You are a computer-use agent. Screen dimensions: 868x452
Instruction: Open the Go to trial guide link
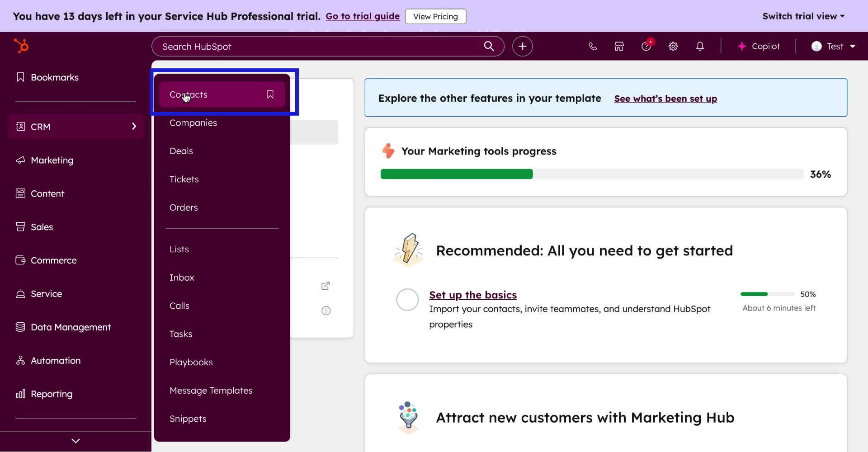[362, 16]
